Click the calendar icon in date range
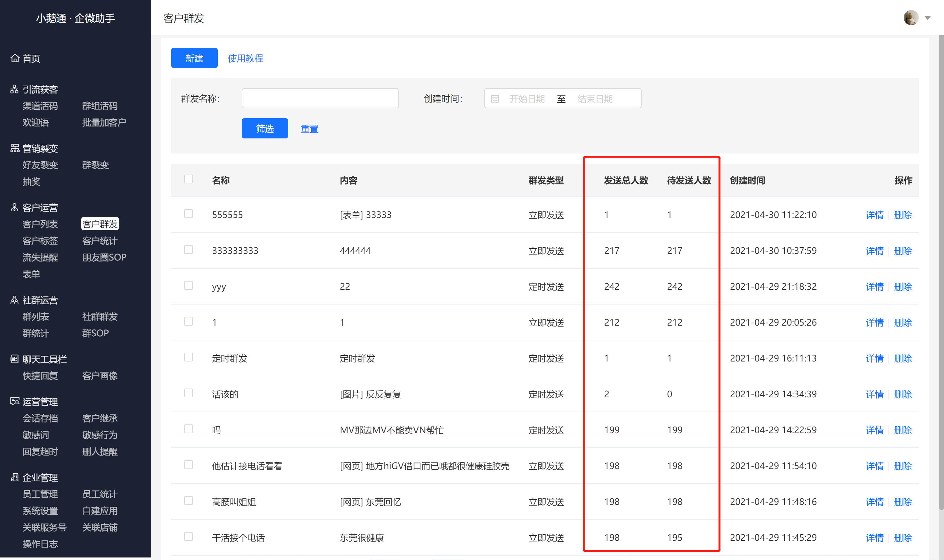The image size is (944, 560). pyautogui.click(x=495, y=98)
